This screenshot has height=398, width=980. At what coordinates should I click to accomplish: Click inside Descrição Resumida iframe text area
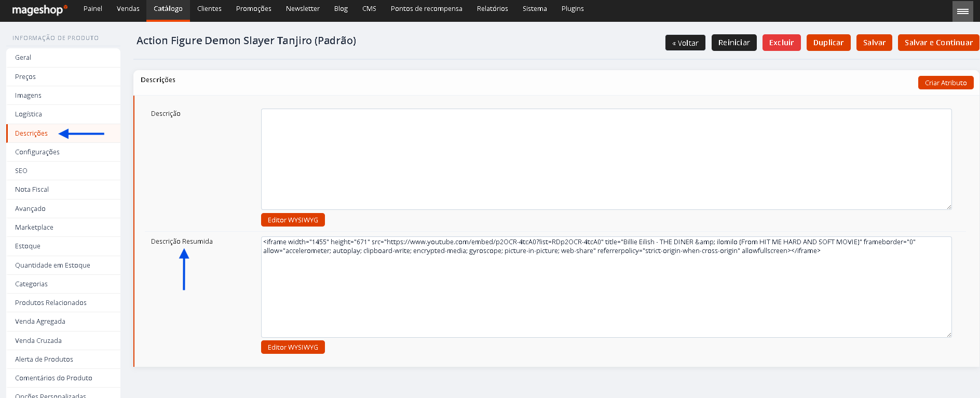(606, 287)
